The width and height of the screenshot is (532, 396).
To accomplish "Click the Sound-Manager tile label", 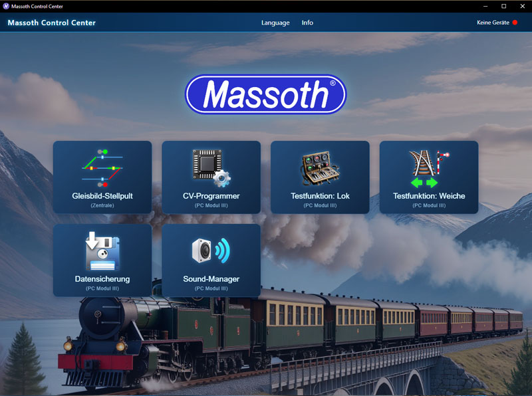I will 211,279.
